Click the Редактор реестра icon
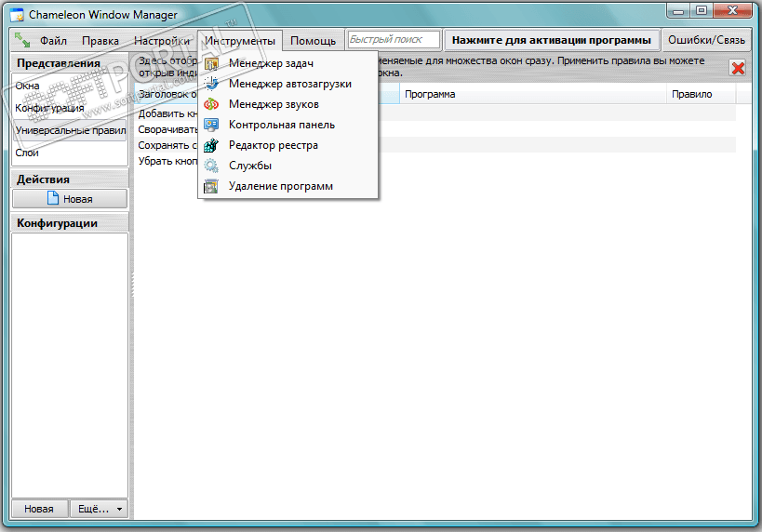The height and width of the screenshot is (532, 762). tap(211, 145)
